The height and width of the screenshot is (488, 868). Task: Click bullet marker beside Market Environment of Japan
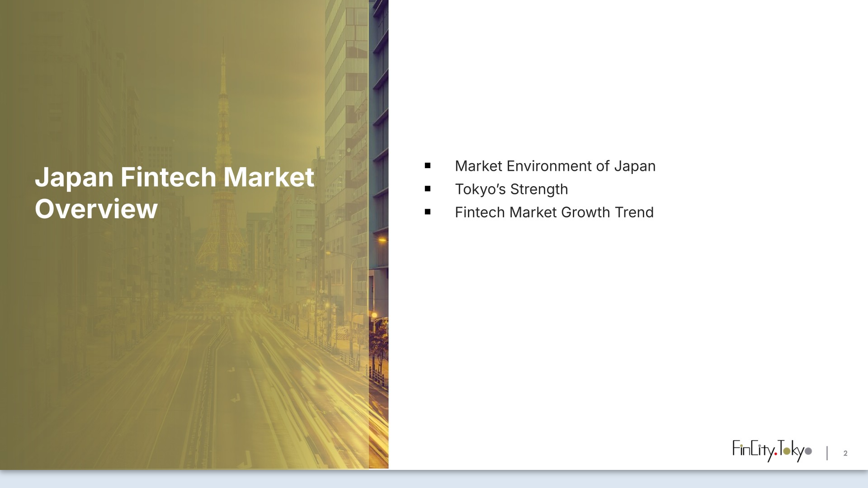tap(428, 166)
